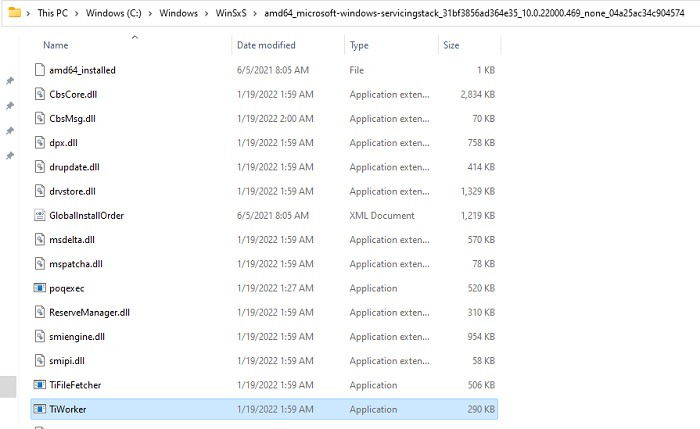Viewport: 700px width, 429px height.
Task: Expand chevron after Windows breadcrumb
Action: (x=207, y=13)
